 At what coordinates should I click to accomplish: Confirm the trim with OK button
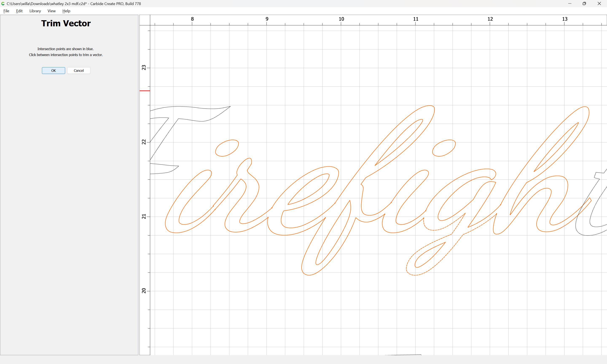pos(53,70)
